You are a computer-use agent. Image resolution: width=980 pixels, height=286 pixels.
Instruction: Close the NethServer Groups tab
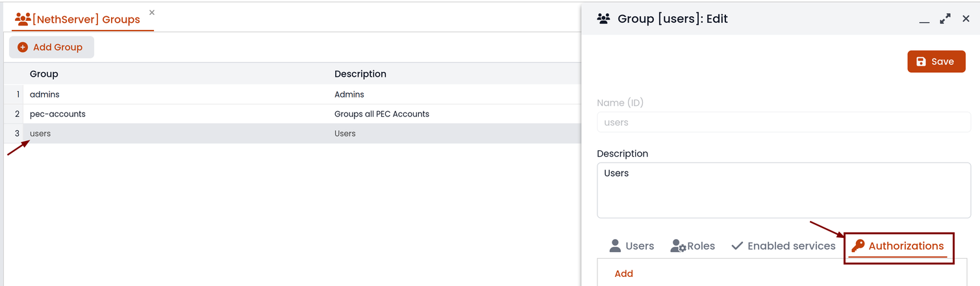point(152,12)
